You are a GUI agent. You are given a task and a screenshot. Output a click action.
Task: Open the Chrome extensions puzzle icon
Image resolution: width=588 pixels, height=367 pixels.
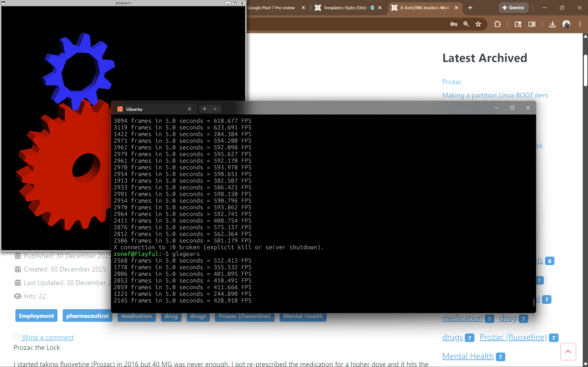pyautogui.click(x=497, y=24)
